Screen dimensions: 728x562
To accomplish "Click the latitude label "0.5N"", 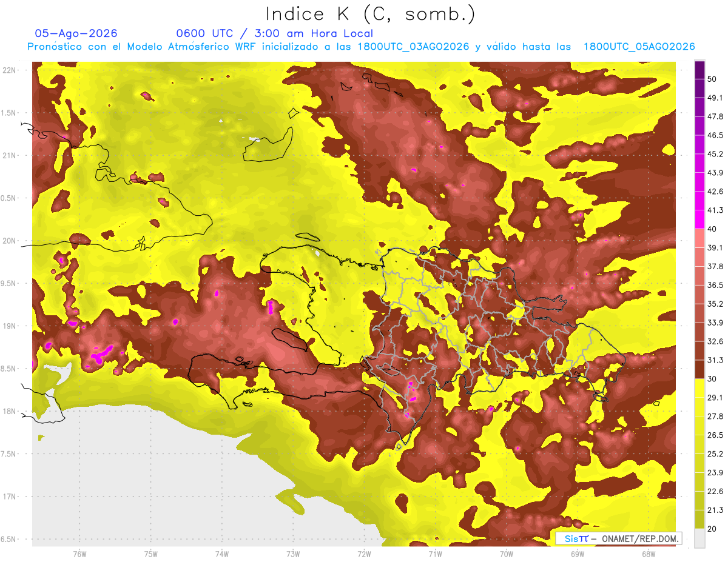I will point(8,198).
